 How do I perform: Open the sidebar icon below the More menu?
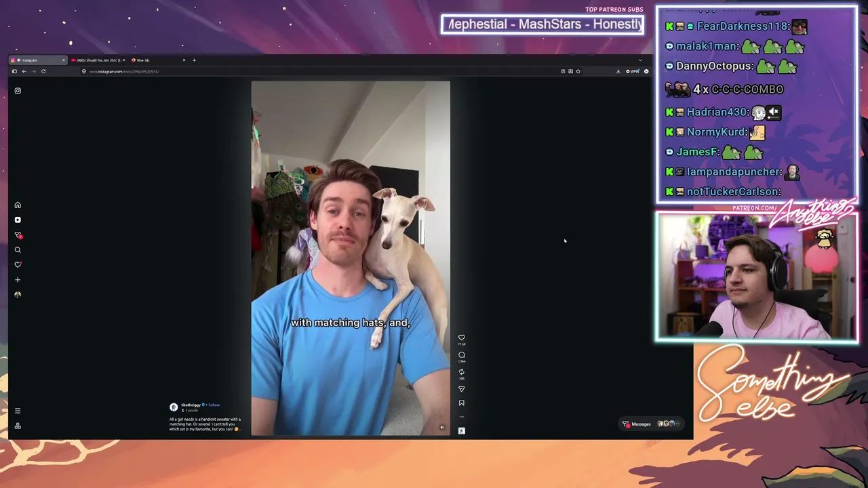point(18,426)
